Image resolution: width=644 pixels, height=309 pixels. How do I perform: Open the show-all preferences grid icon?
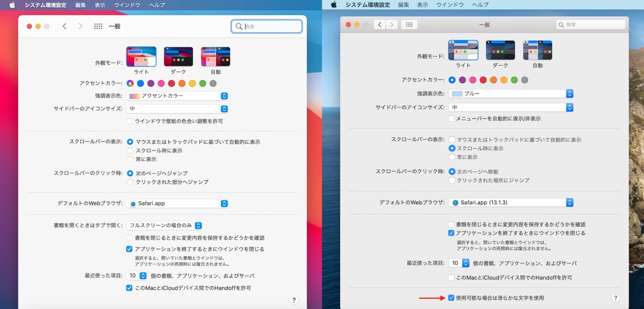click(x=98, y=26)
